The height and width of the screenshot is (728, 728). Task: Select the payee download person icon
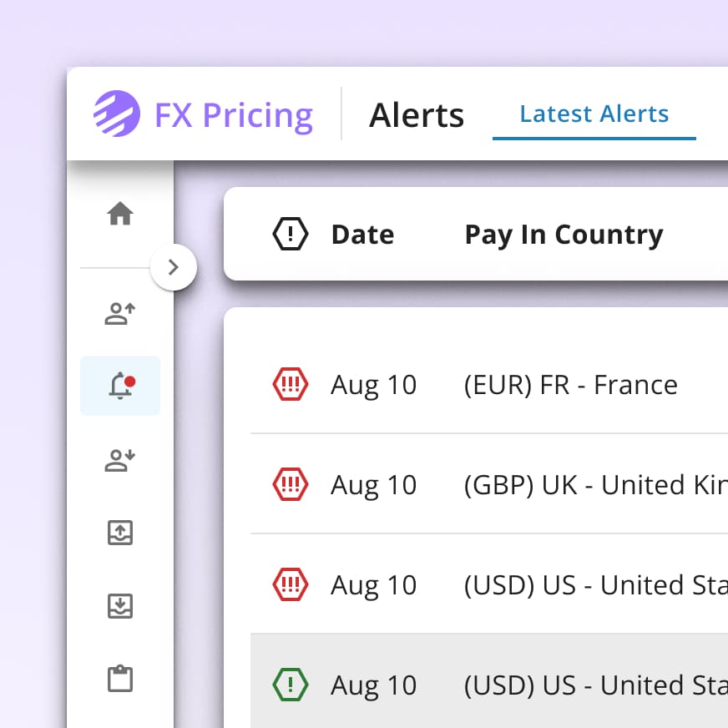[120, 460]
